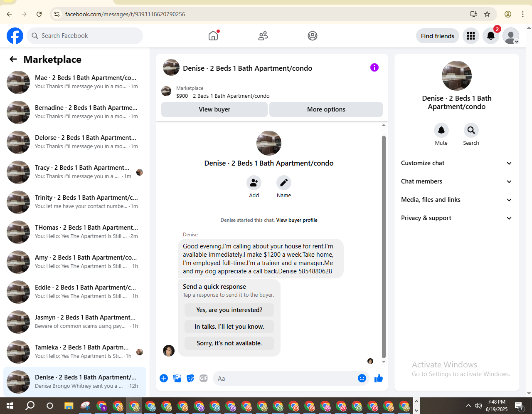Click the browser back arrow
The height and width of the screenshot is (414, 532).
(9, 14)
